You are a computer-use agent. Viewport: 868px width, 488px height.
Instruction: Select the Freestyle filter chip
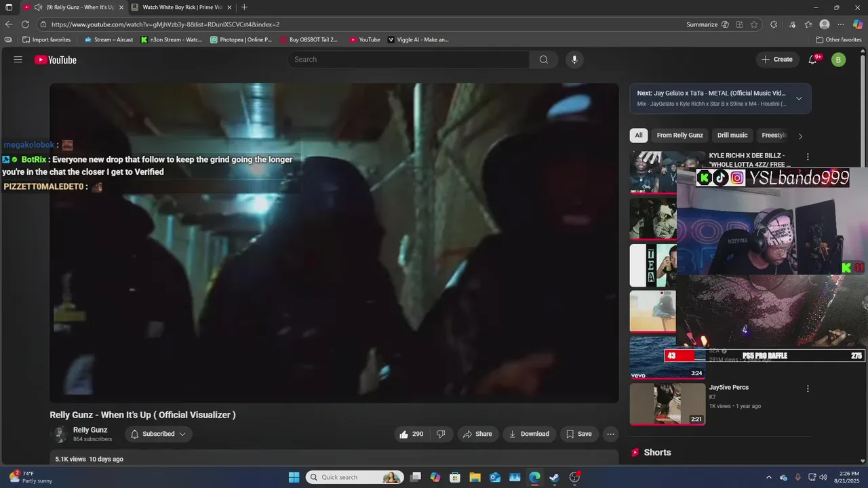(x=773, y=136)
